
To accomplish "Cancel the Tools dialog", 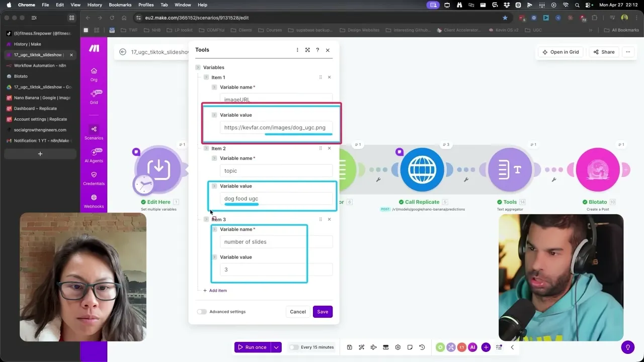I will [x=298, y=312].
